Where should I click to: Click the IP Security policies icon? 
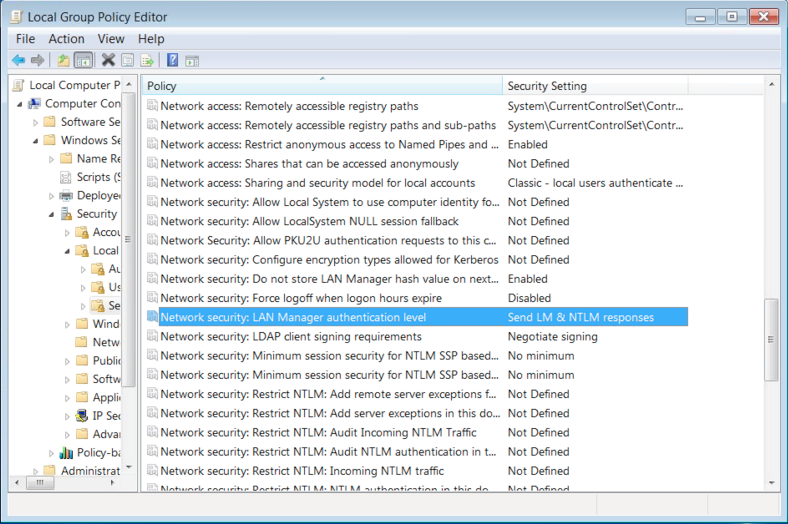(x=81, y=415)
